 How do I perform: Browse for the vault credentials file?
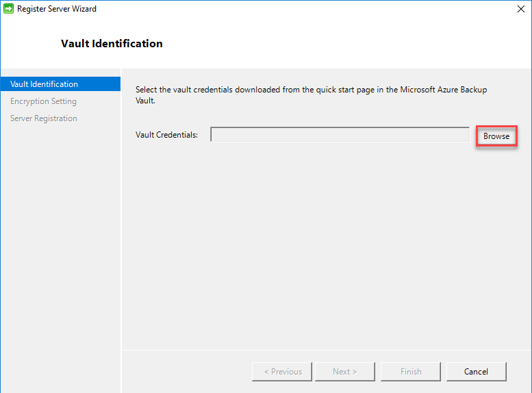[x=496, y=136]
